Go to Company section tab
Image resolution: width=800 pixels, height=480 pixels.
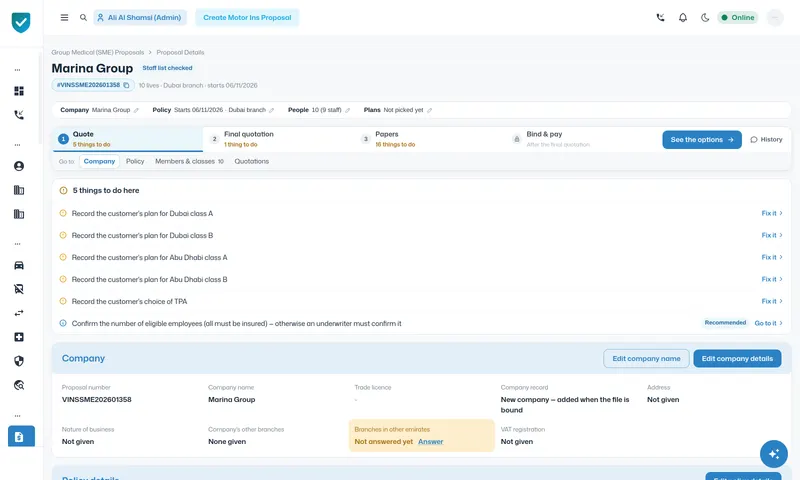pos(99,161)
